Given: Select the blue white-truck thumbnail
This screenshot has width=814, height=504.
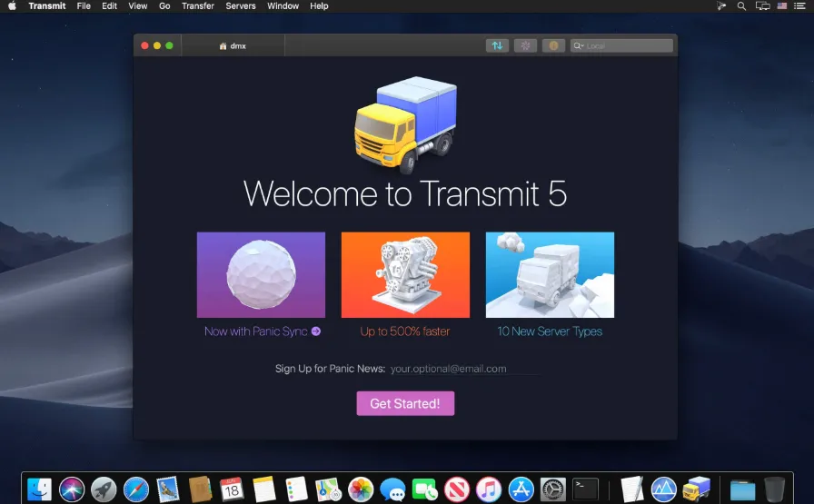Looking at the screenshot, I should pyautogui.click(x=550, y=274).
